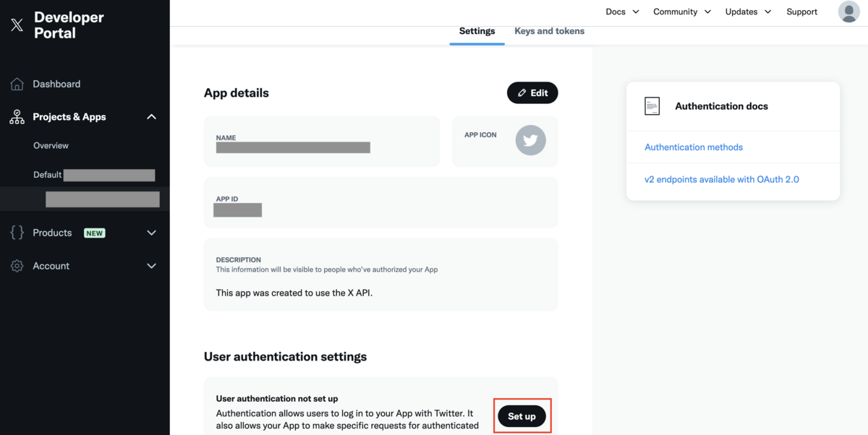The width and height of the screenshot is (868, 435).
Task: Click the App details heading
Action: (x=237, y=92)
